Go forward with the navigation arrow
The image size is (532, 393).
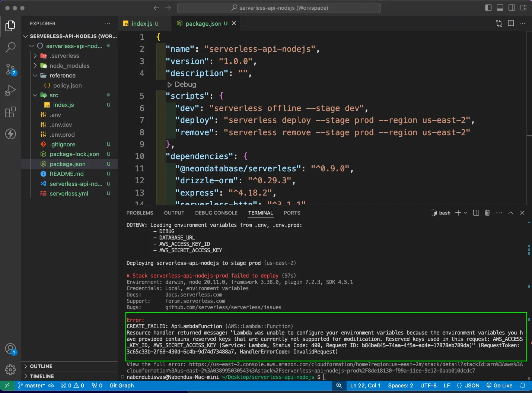click(x=168, y=8)
